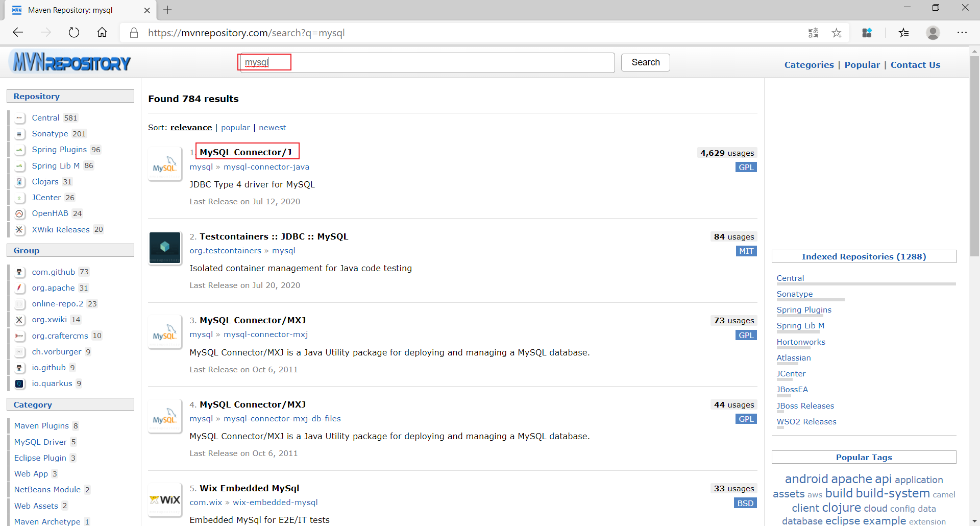Click the XWiki Releases icon
Screen dimensions: 980x526
click(19, 230)
